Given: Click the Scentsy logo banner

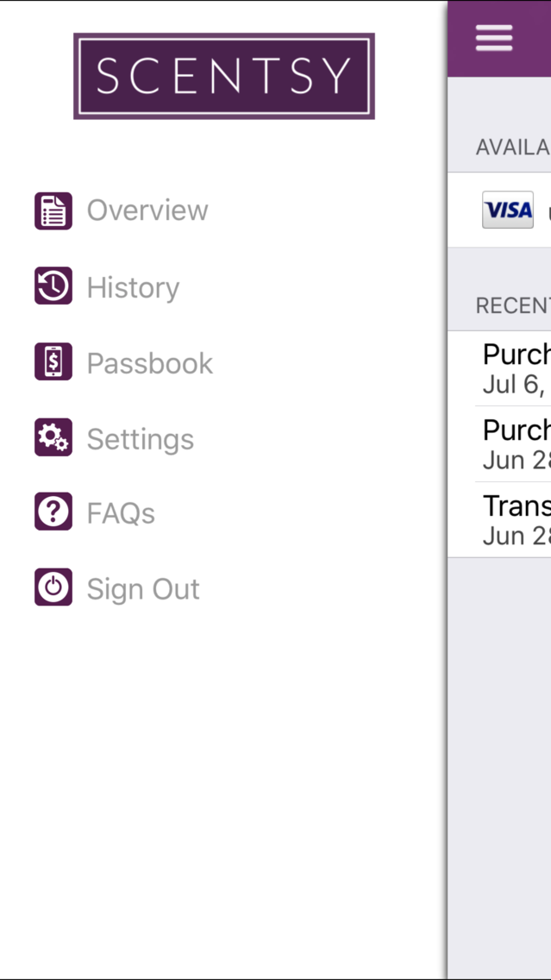Looking at the screenshot, I should point(224,76).
